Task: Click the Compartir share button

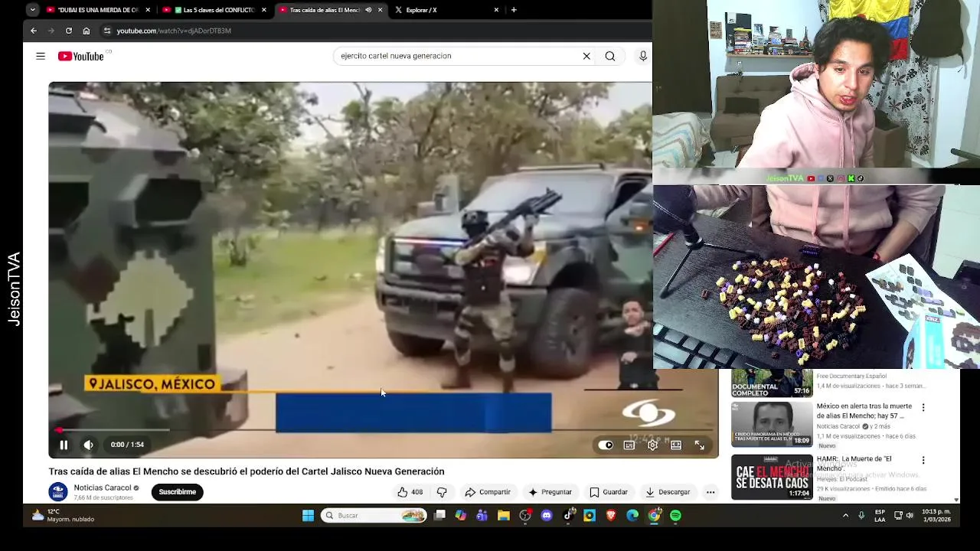Action: pyautogui.click(x=488, y=492)
